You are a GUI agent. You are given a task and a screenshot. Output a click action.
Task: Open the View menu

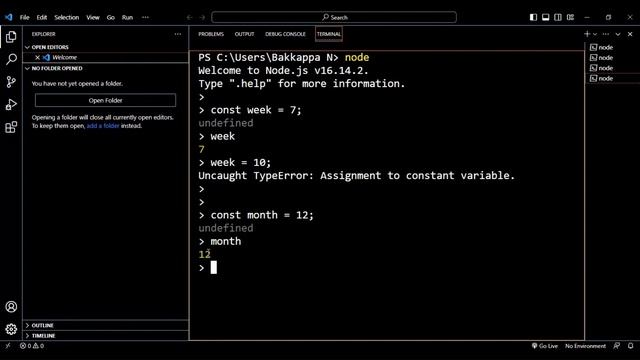(x=93, y=17)
